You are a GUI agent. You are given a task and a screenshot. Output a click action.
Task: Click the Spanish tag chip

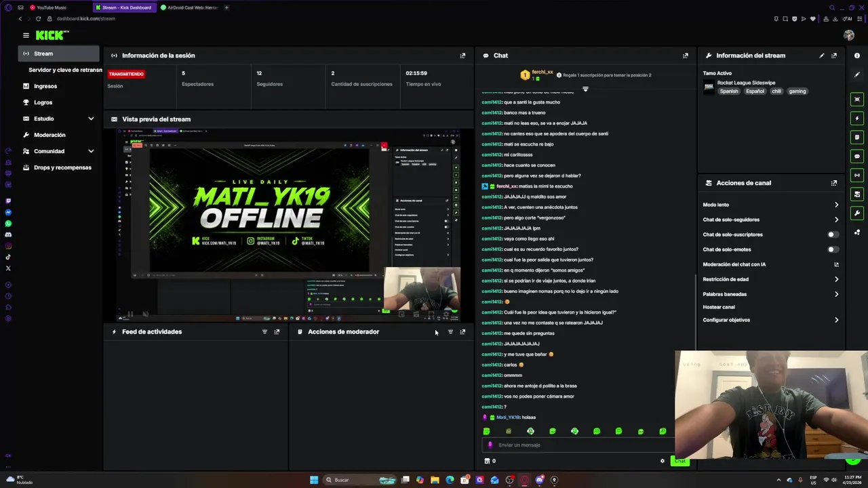pyautogui.click(x=729, y=91)
